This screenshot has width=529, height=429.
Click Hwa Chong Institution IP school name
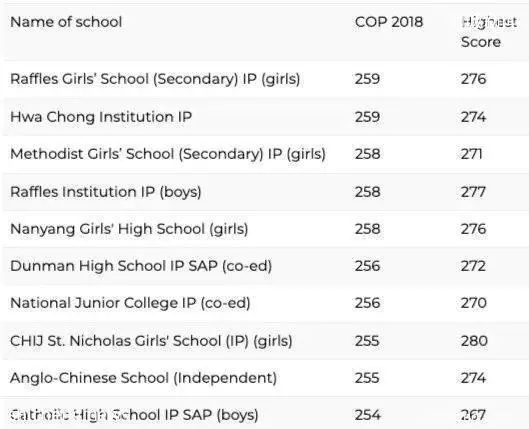(101, 117)
